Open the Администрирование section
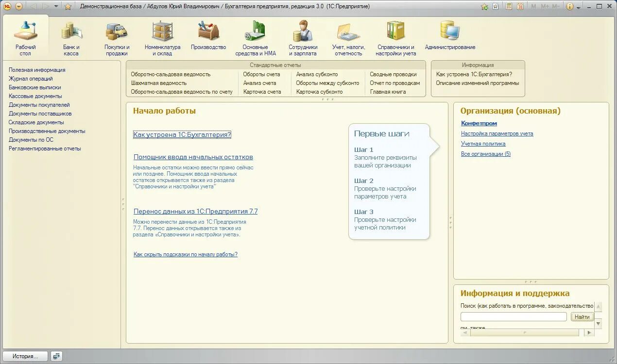The height and width of the screenshot is (364, 617). (450, 35)
